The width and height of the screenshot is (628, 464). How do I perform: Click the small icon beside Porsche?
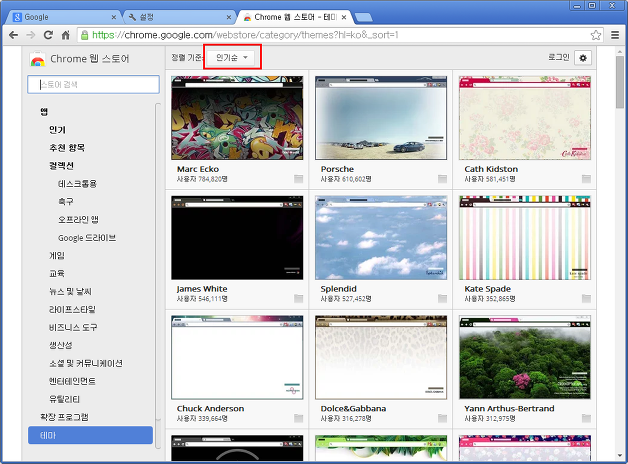pos(442,179)
